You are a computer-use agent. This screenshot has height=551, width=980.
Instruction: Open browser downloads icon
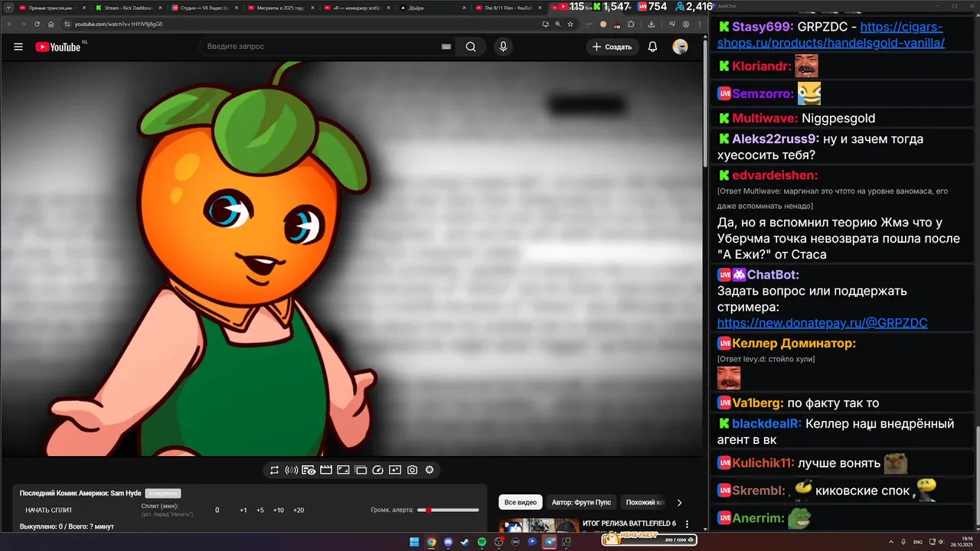(x=651, y=24)
